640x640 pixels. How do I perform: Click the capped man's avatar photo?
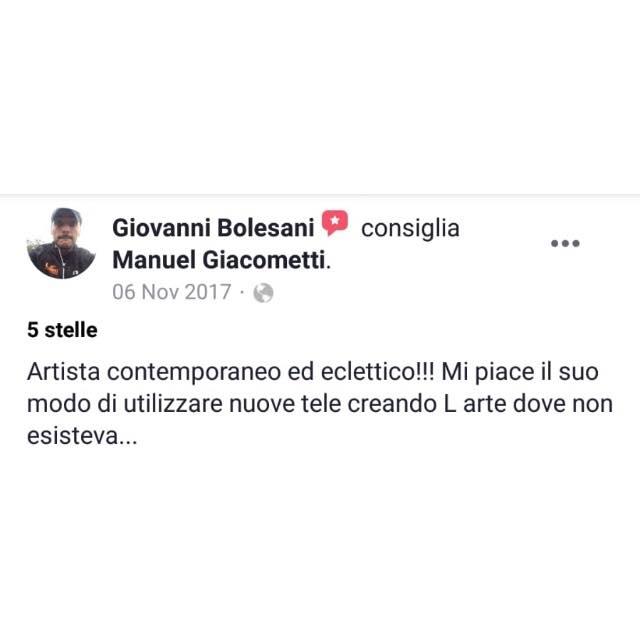61,244
